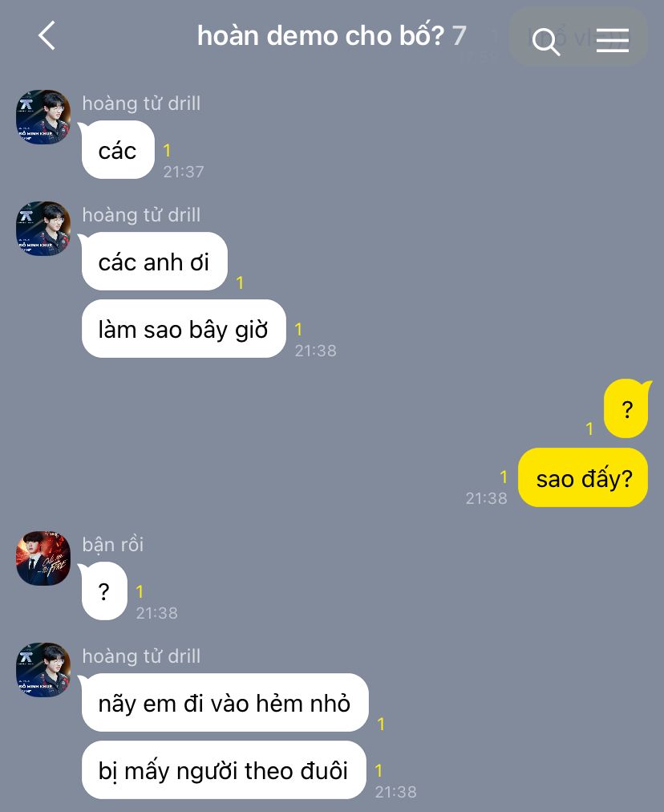Tap the member count 7

click(459, 36)
